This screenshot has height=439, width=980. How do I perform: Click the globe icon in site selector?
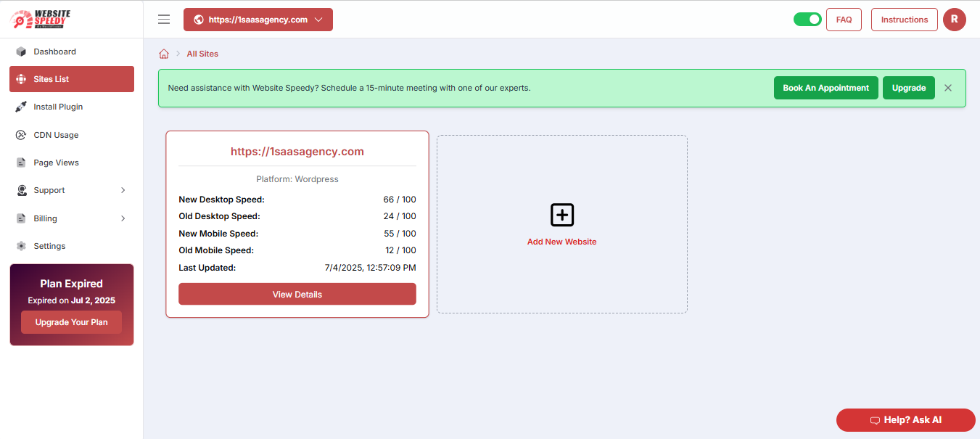tap(199, 20)
